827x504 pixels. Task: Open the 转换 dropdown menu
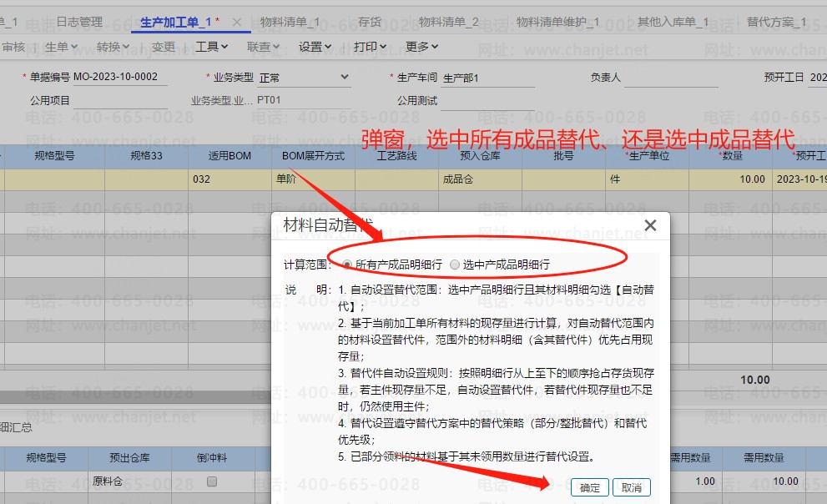pos(113,47)
